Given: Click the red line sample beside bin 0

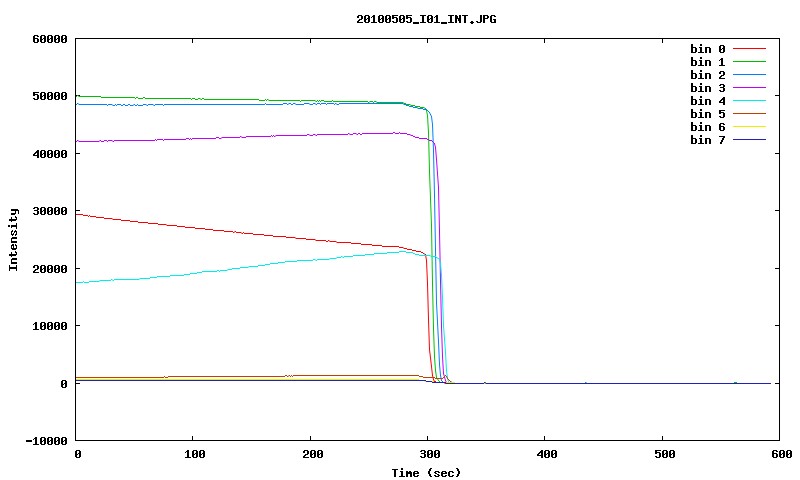Looking at the screenshot, I should [x=749, y=49].
